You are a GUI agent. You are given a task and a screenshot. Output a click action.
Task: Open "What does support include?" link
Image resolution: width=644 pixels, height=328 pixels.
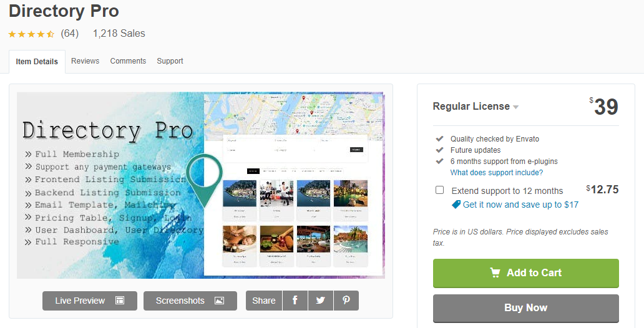(497, 172)
